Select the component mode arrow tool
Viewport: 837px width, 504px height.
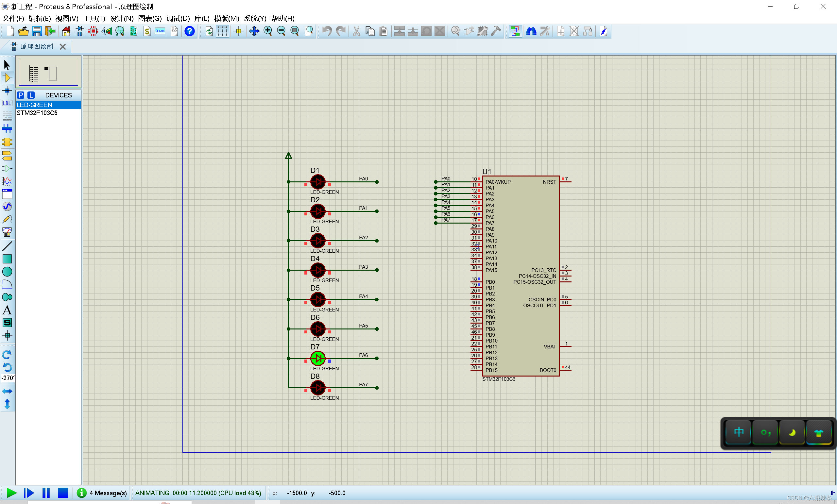8,78
